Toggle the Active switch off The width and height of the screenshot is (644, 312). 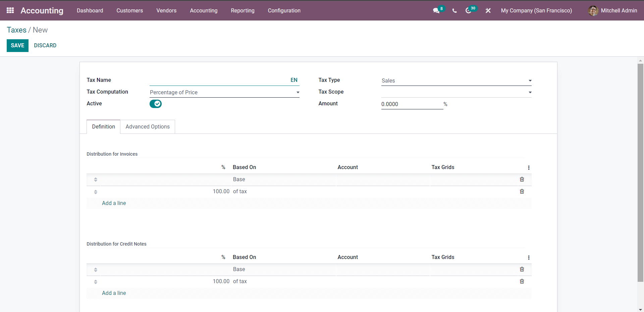tap(156, 104)
